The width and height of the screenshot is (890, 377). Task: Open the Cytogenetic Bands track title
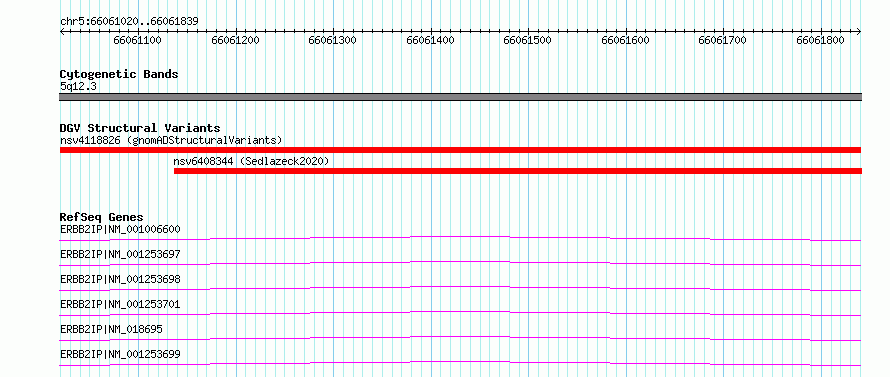[119, 74]
